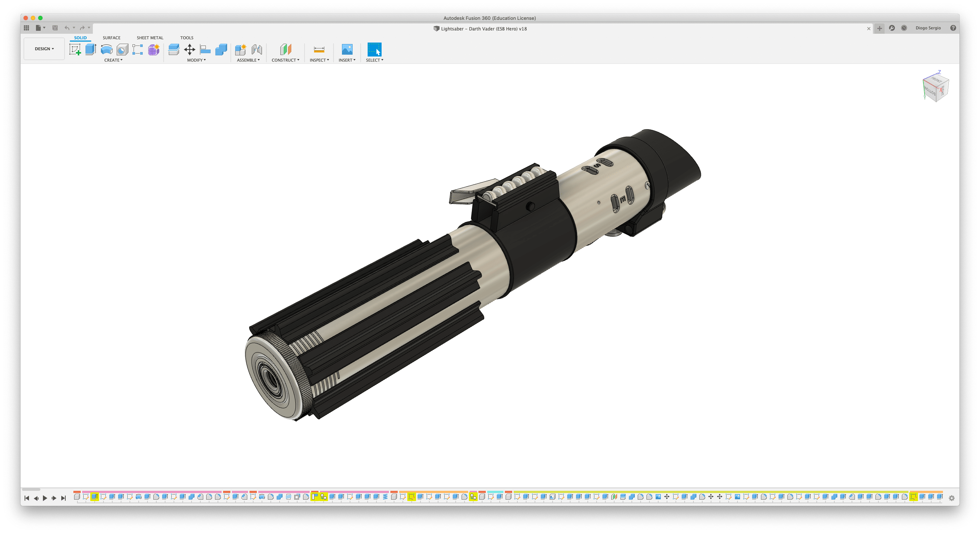980x533 pixels.
Task: Select the coil feature in the timeline
Action: (385, 496)
